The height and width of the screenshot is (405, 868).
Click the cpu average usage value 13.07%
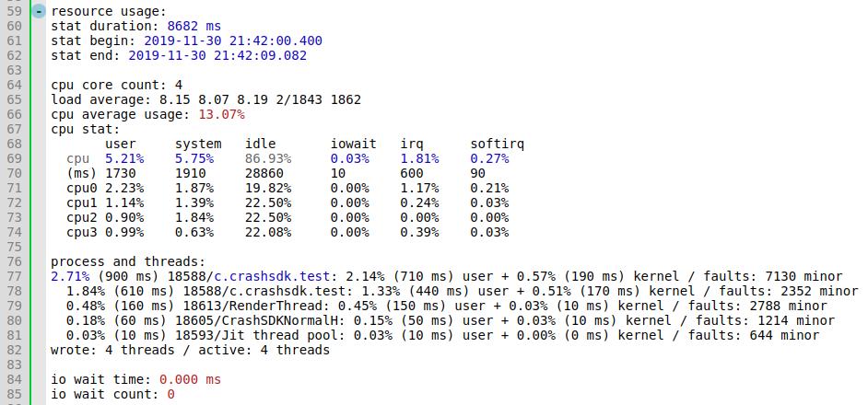[221, 114]
